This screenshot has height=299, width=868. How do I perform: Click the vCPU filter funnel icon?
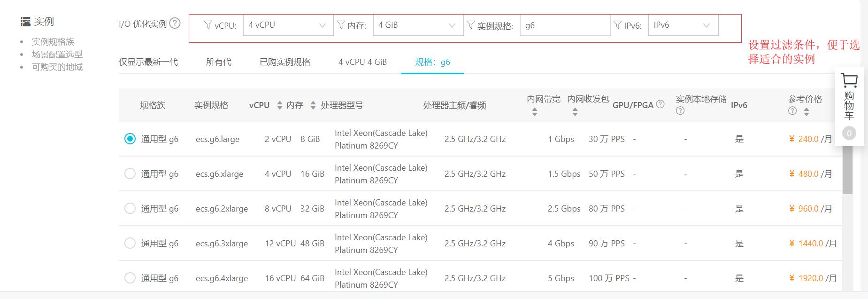tap(208, 25)
